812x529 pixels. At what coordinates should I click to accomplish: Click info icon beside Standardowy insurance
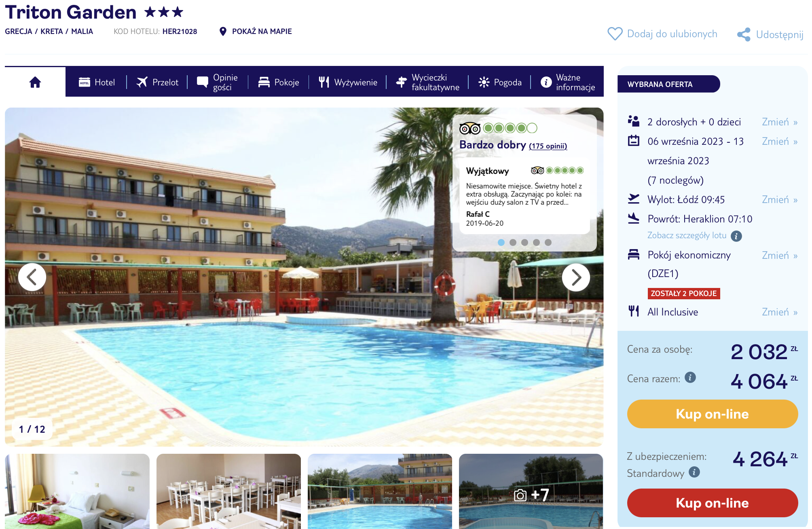tap(694, 472)
